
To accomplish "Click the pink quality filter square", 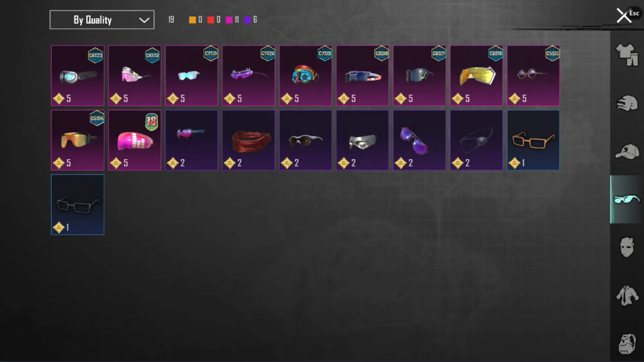I will tap(229, 20).
